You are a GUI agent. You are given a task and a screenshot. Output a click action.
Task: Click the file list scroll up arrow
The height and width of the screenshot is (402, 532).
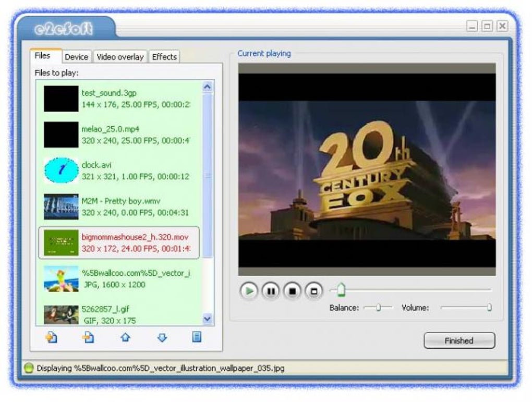pos(207,87)
